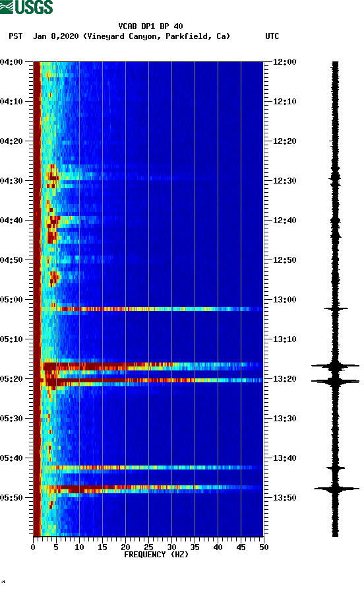364x589 pixels.
Task: Click the 0 Hz frequency tick label
Action: tap(33, 547)
